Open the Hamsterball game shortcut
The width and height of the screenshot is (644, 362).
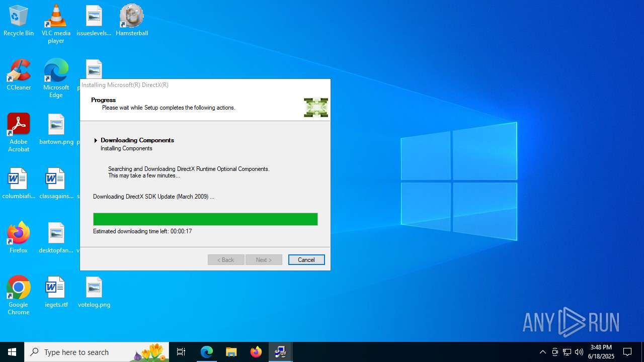point(132,21)
